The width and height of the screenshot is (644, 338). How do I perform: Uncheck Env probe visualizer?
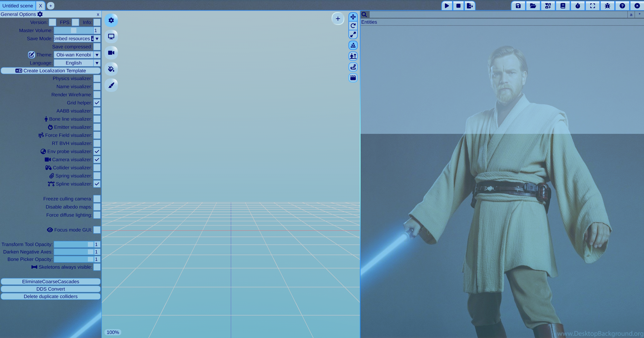tap(97, 151)
